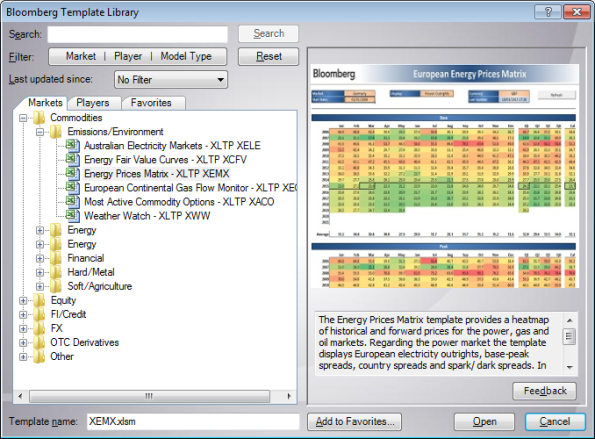This screenshot has width=595, height=439.
Task: Collapse the Commodities tree node
Action: click(x=23, y=118)
